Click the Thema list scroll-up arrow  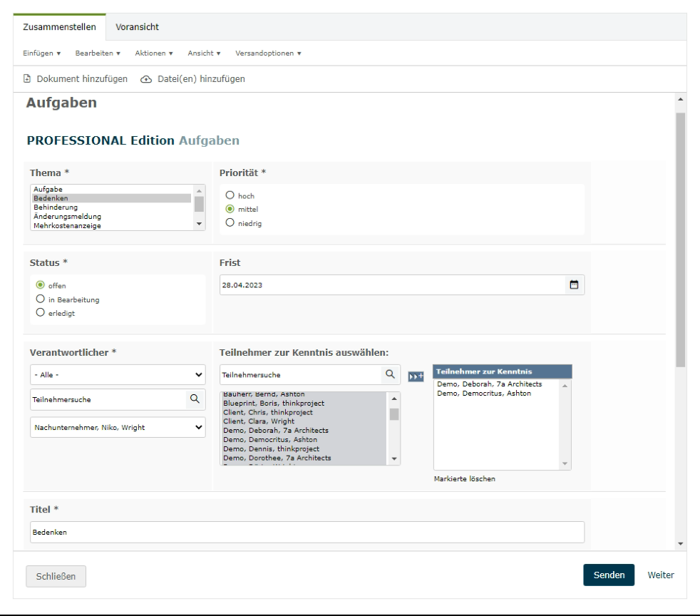(199, 191)
